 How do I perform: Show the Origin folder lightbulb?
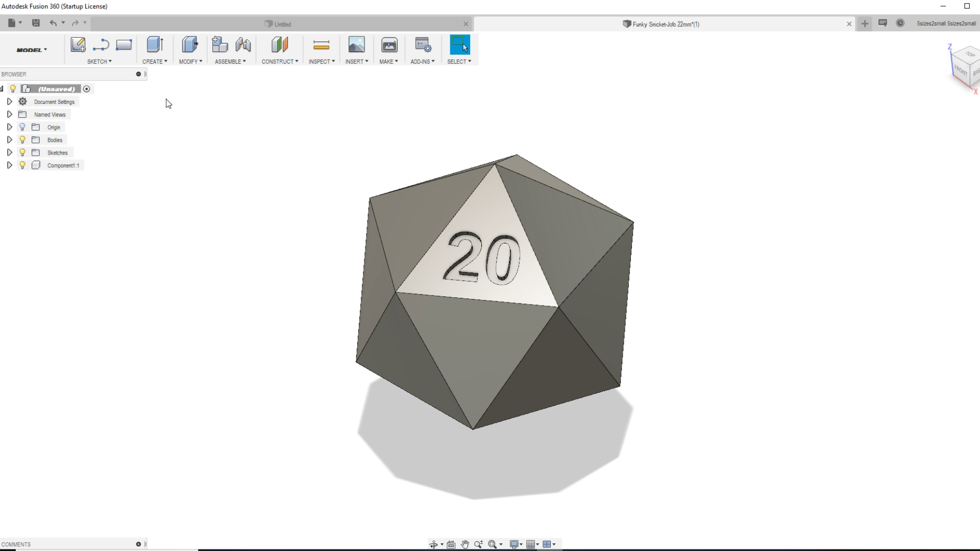click(22, 127)
